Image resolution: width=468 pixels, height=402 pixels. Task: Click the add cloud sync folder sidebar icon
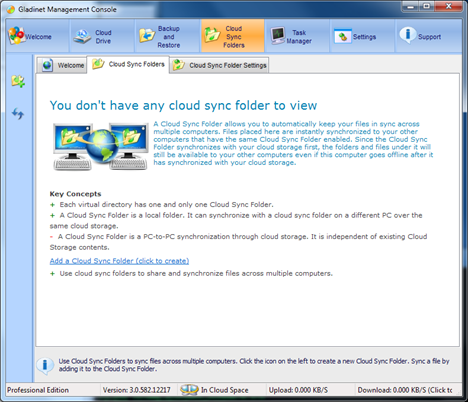click(x=18, y=81)
